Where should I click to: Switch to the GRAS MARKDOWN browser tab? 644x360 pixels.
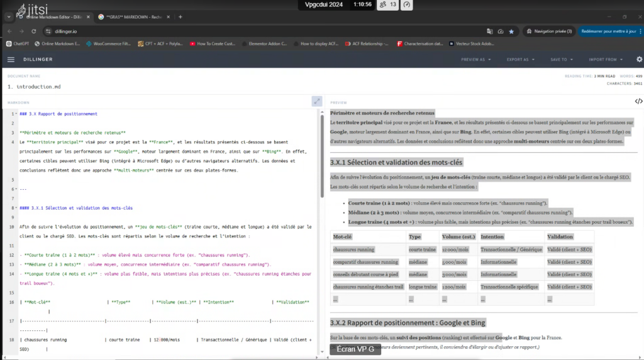(134, 17)
